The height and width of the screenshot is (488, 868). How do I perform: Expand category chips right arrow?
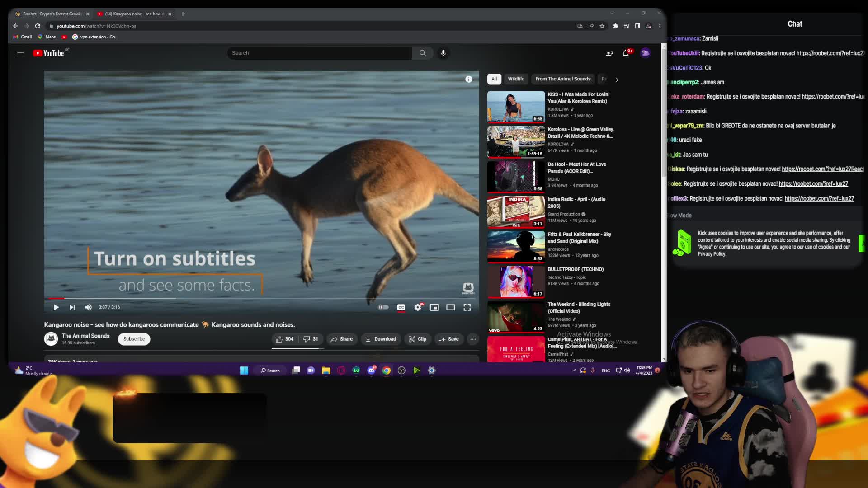[x=617, y=80]
